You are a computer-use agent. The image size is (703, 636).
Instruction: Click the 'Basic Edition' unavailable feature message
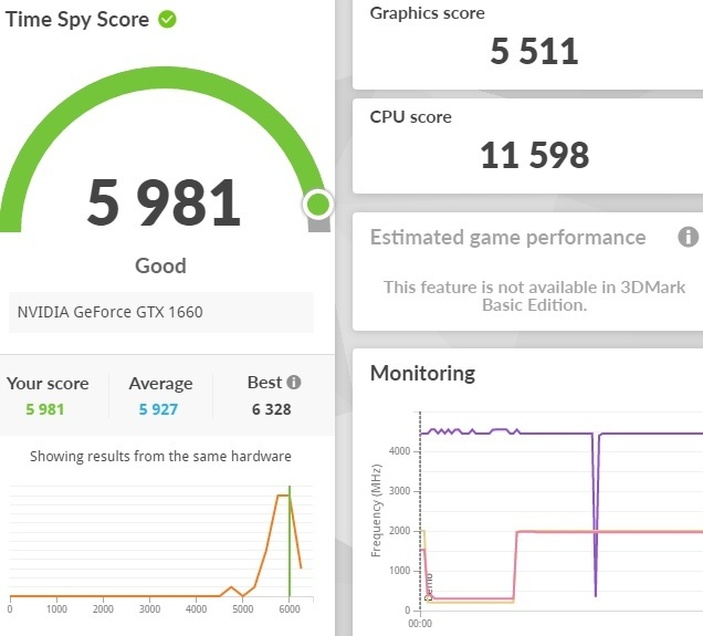pyautogui.click(x=534, y=296)
